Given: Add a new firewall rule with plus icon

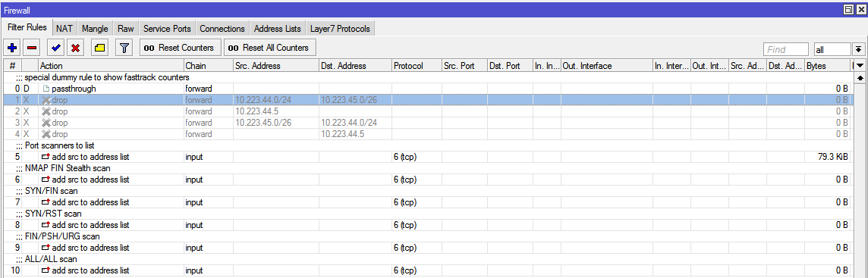Looking at the screenshot, I should click(x=12, y=48).
